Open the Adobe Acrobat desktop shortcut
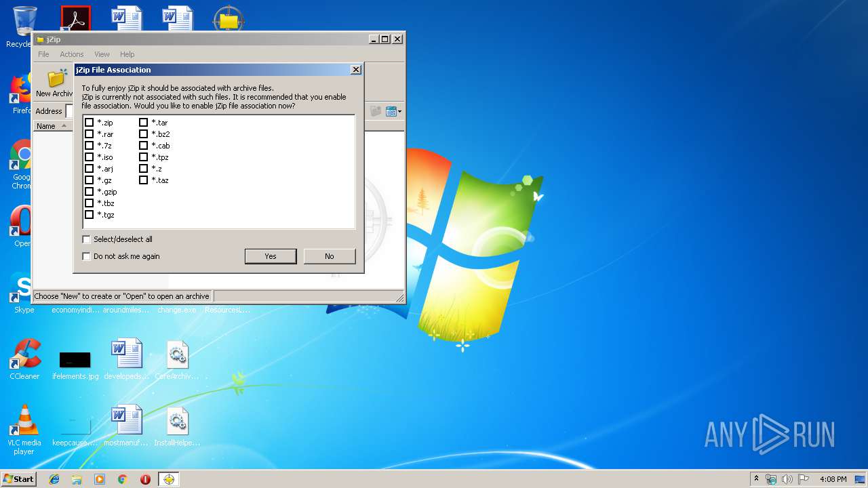 (75, 18)
